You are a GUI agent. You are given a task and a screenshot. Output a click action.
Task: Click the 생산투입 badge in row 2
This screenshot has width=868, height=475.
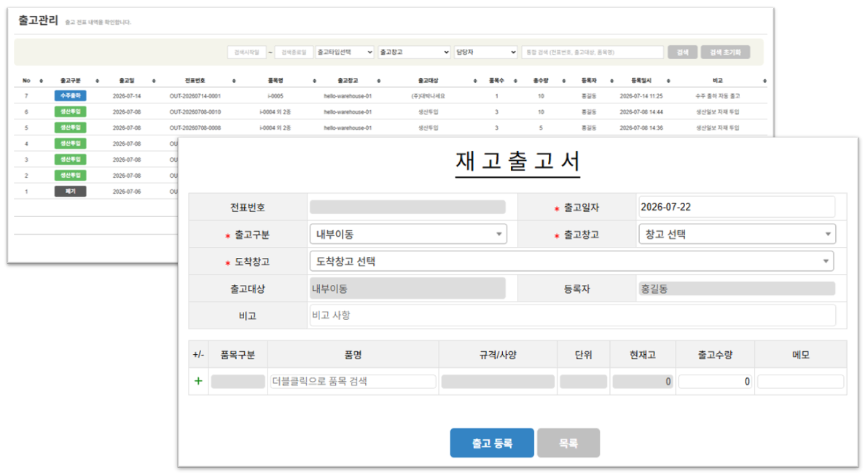tap(70, 175)
